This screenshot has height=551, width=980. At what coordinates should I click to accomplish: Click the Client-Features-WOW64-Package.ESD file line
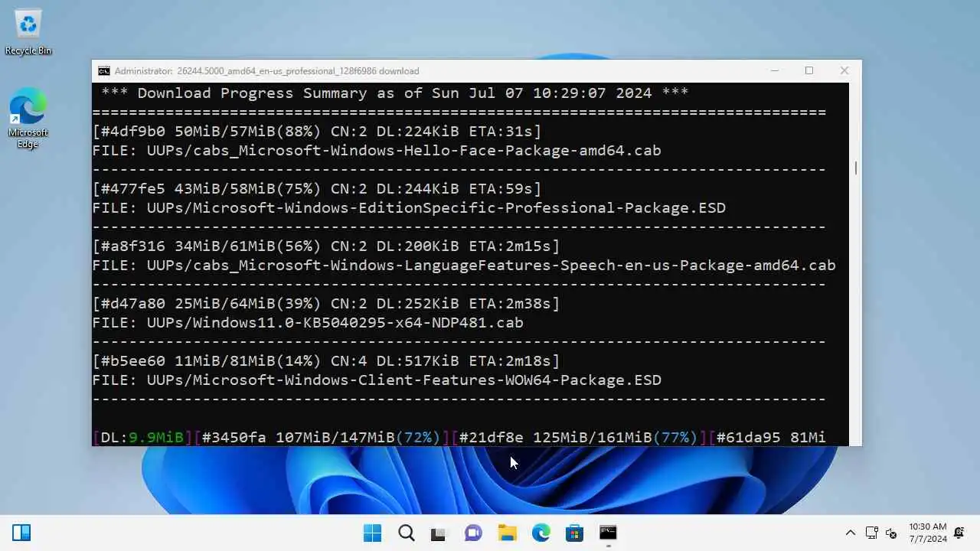pyautogui.click(x=377, y=380)
